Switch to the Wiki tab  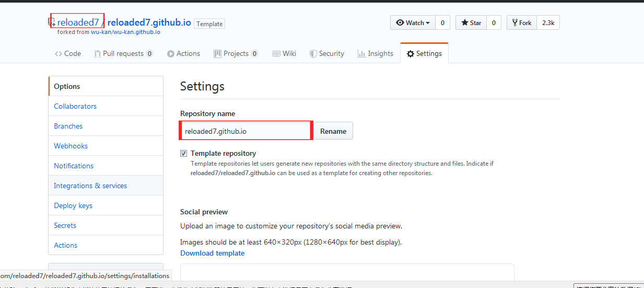tap(284, 53)
